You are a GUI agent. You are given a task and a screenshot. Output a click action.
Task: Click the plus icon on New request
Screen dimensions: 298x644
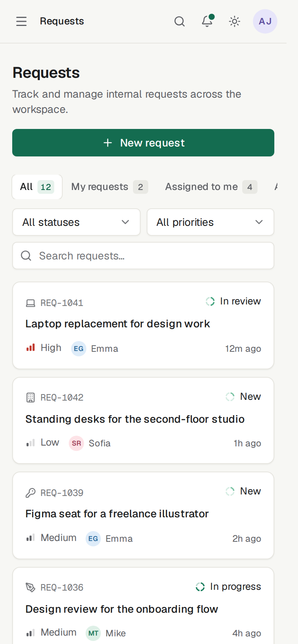click(108, 143)
